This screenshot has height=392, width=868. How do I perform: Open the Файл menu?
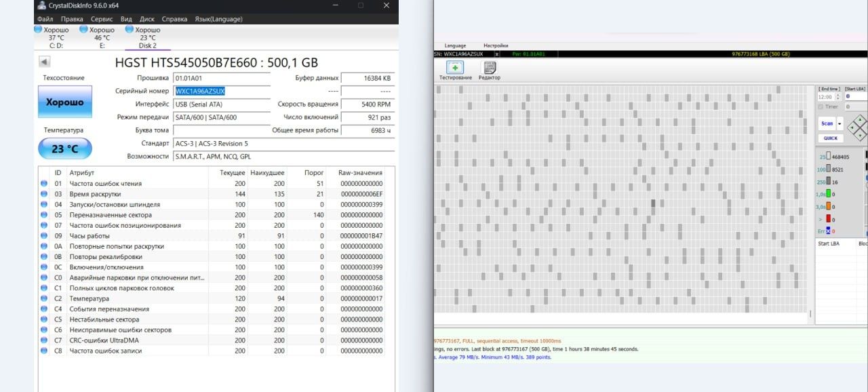point(45,19)
